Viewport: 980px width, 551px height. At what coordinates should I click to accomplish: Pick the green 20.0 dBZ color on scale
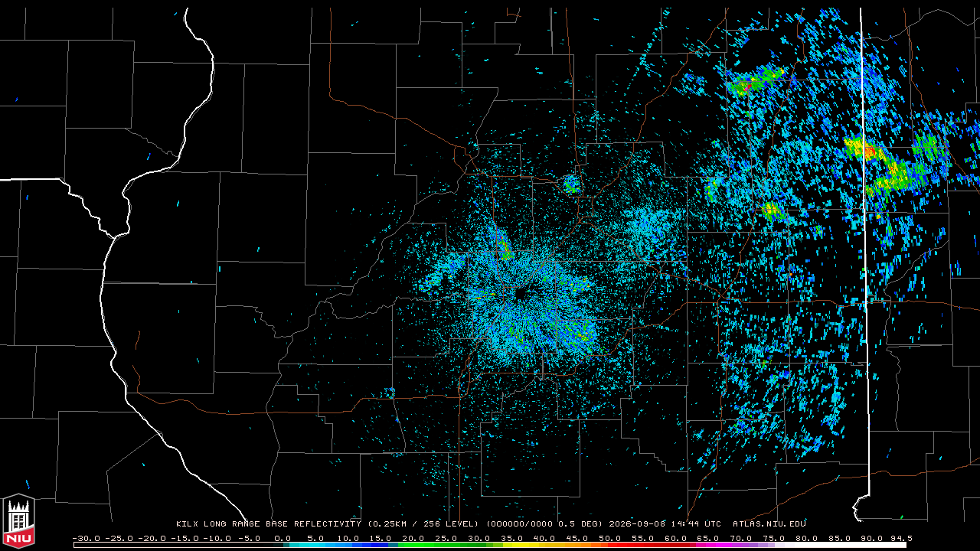413,545
